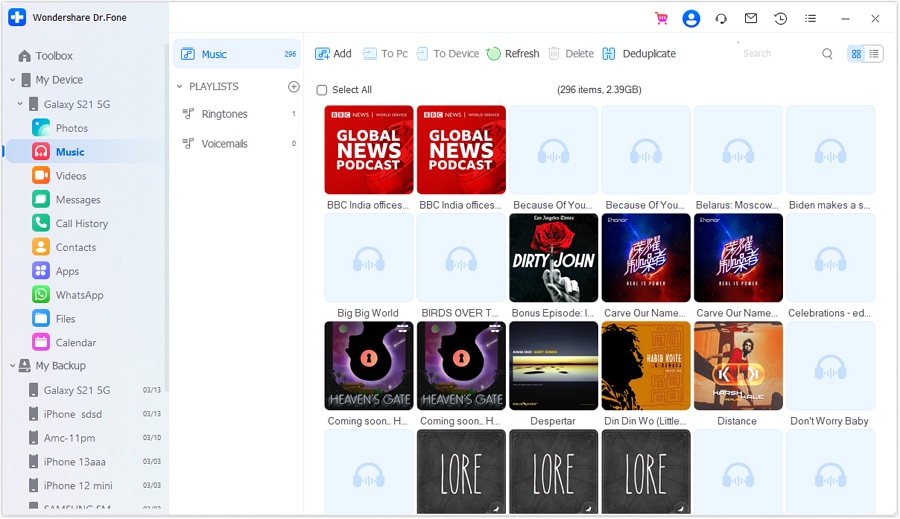Open WhatsApp in sidebar
Image resolution: width=900 pixels, height=519 pixels.
point(68,295)
